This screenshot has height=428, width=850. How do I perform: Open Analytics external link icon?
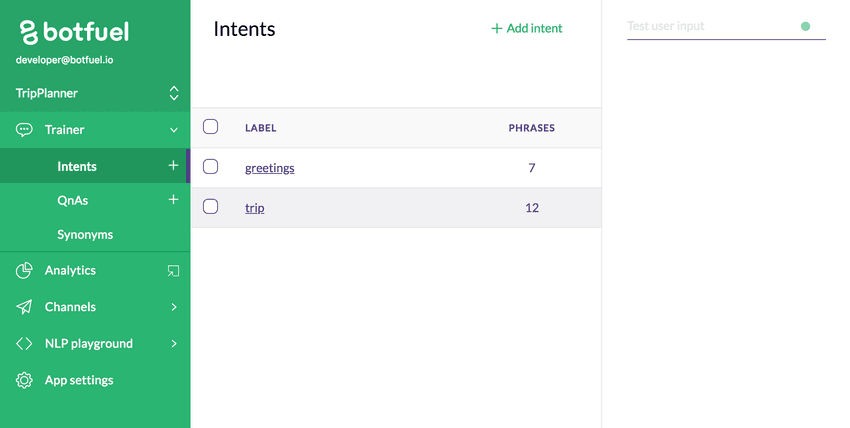[173, 271]
